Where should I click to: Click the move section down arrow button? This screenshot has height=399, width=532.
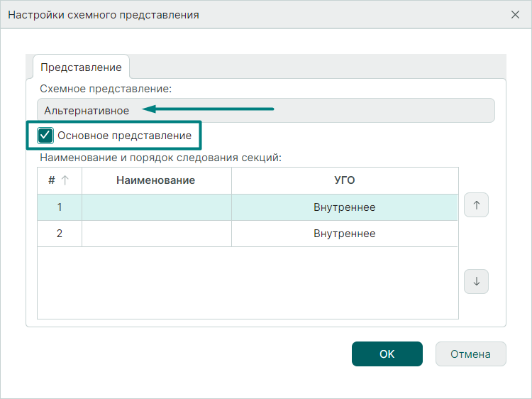coord(476,281)
